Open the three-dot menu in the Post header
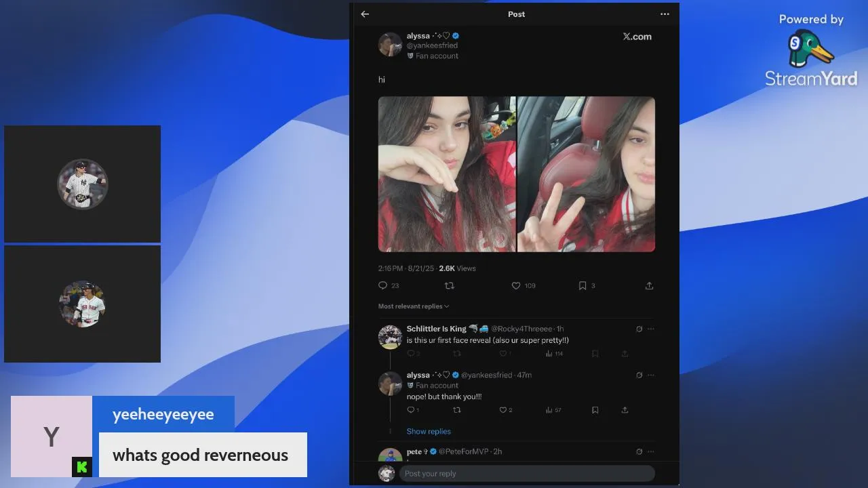 pos(665,14)
